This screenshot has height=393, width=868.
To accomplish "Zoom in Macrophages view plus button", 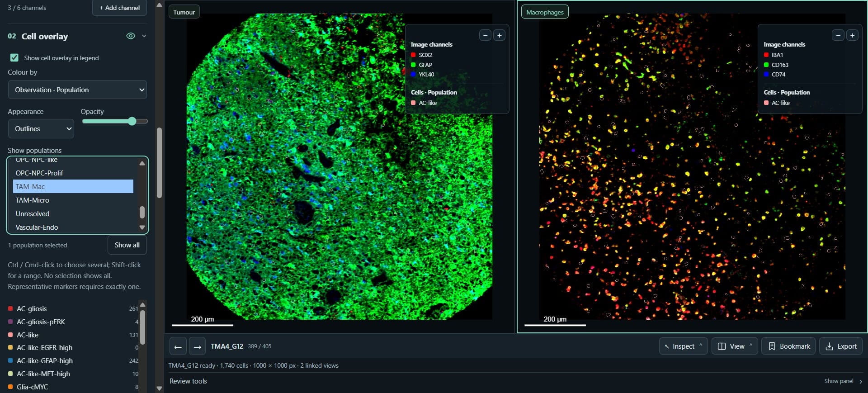I will click(x=852, y=35).
